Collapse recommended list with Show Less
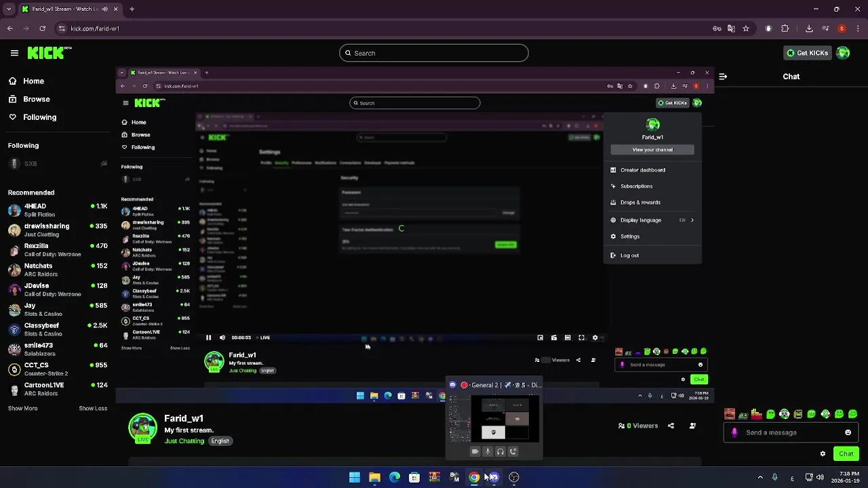The width and height of the screenshot is (868, 488). [x=93, y=409]
